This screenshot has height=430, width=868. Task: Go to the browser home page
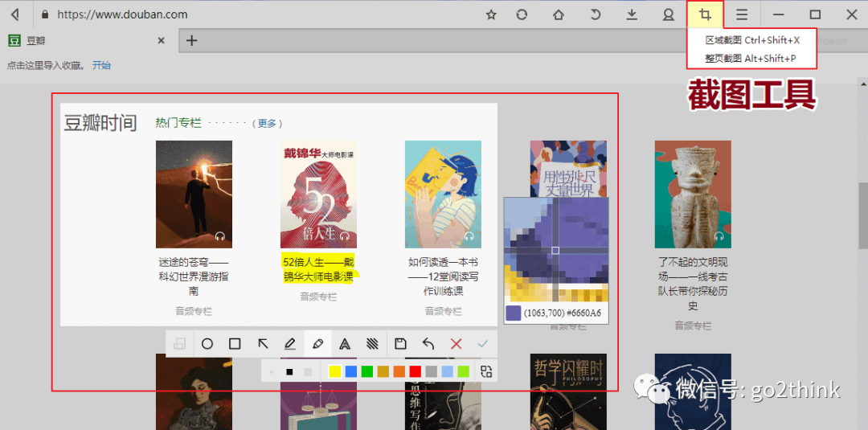559,15
